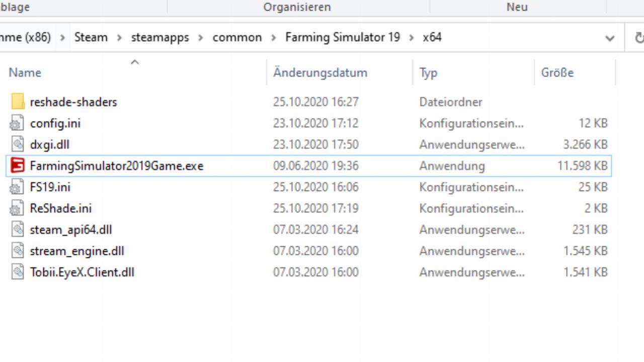Click the steam_api64.dll file icon
This screenshot has height=362, width=644.
(18, 229)
